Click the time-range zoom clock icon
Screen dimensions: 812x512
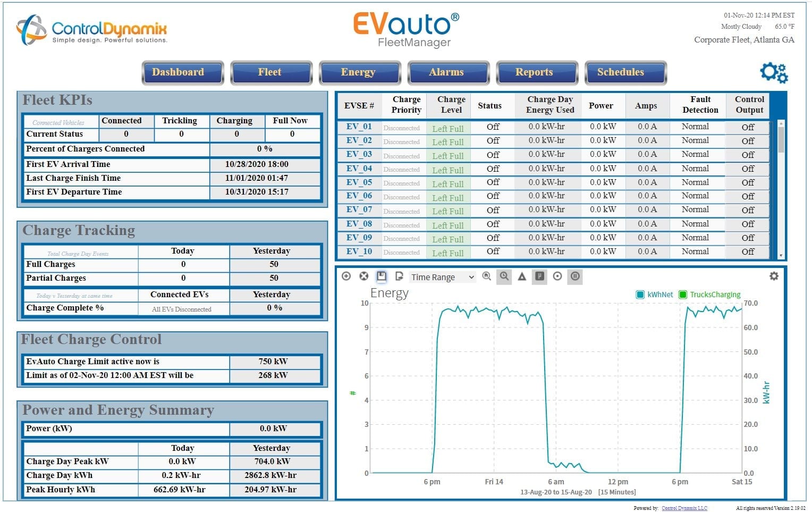pyautogui.click(x=504, y=277)
